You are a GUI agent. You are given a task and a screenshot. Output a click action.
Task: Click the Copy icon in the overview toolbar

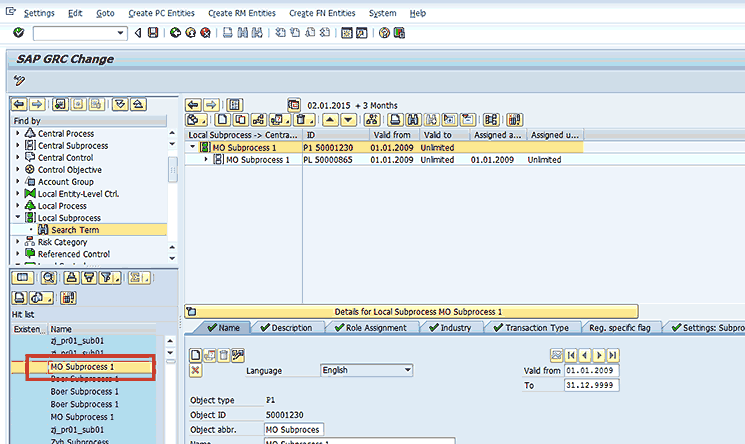click(240, 120)
